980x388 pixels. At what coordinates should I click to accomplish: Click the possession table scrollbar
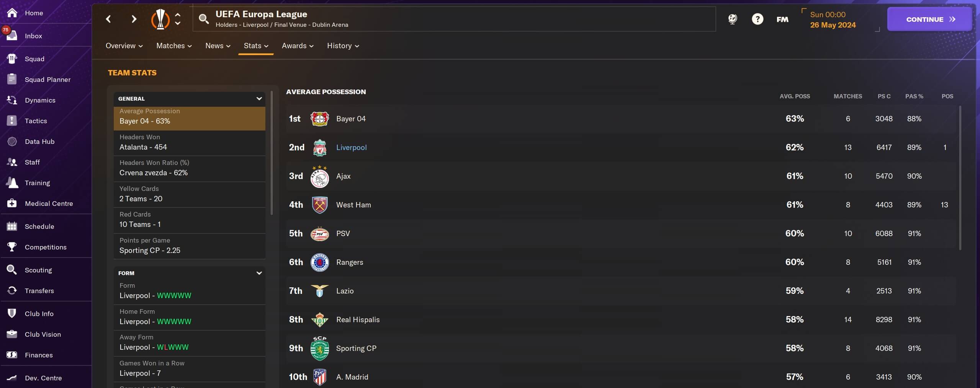tap(960, 178)
